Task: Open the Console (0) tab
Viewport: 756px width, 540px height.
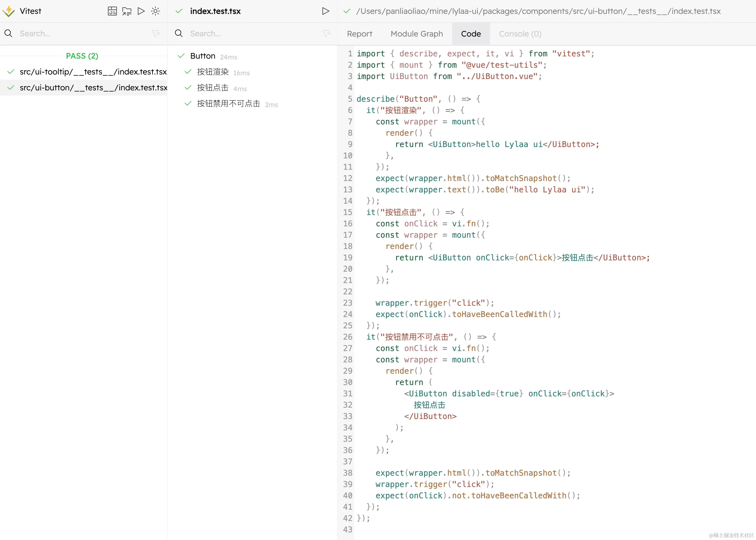Action: pos(520,34)
